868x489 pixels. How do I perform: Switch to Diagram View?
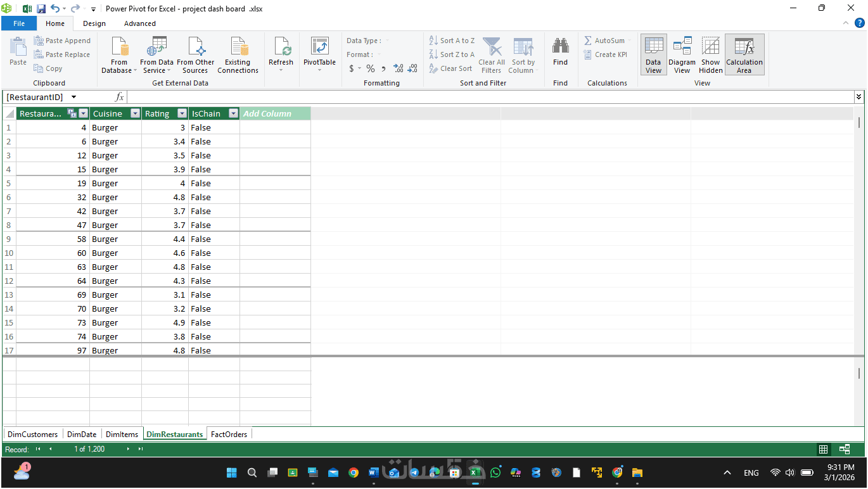pyautogui.click(x=682, y=54)
